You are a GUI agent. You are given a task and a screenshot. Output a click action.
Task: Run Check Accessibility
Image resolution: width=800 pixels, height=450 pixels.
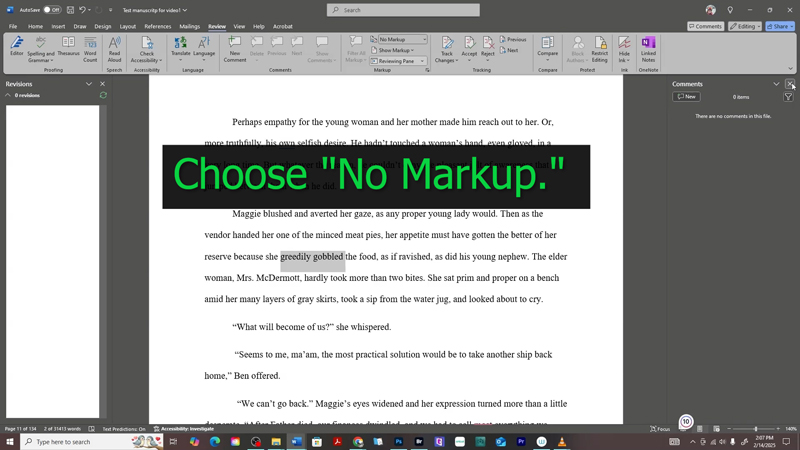tap(146, 49)
